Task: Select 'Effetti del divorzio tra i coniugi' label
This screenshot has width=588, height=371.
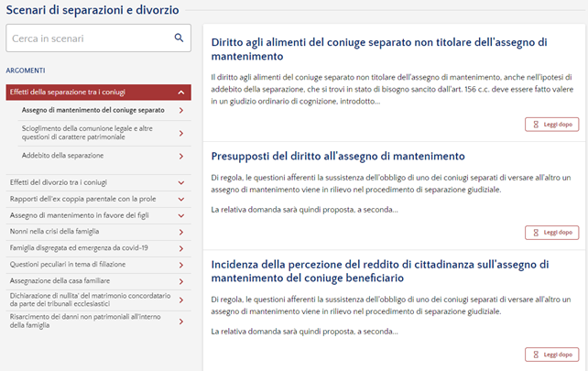Action: [59, 182]
